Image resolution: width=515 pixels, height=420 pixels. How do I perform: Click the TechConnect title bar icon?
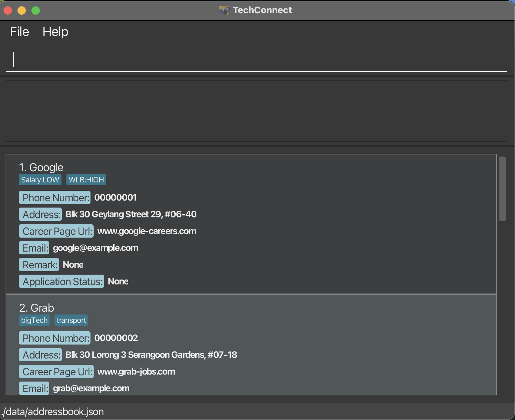point(224,10)
